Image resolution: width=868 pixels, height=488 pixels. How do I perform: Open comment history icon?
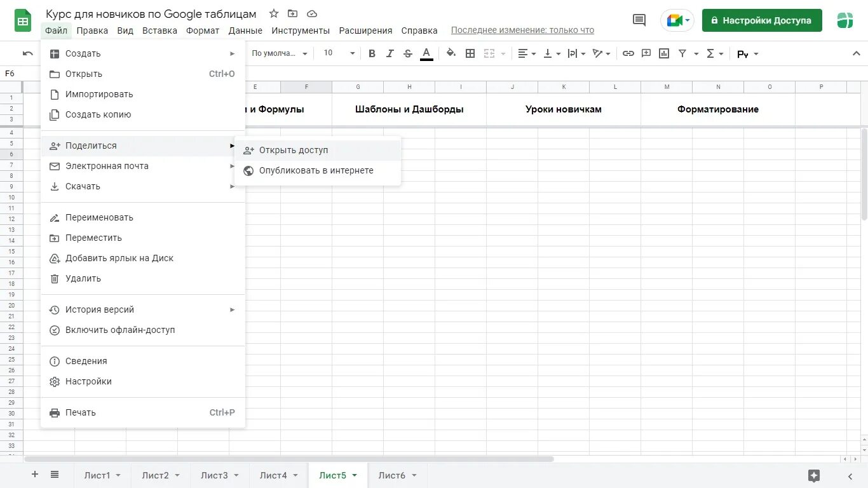[639, 20]
